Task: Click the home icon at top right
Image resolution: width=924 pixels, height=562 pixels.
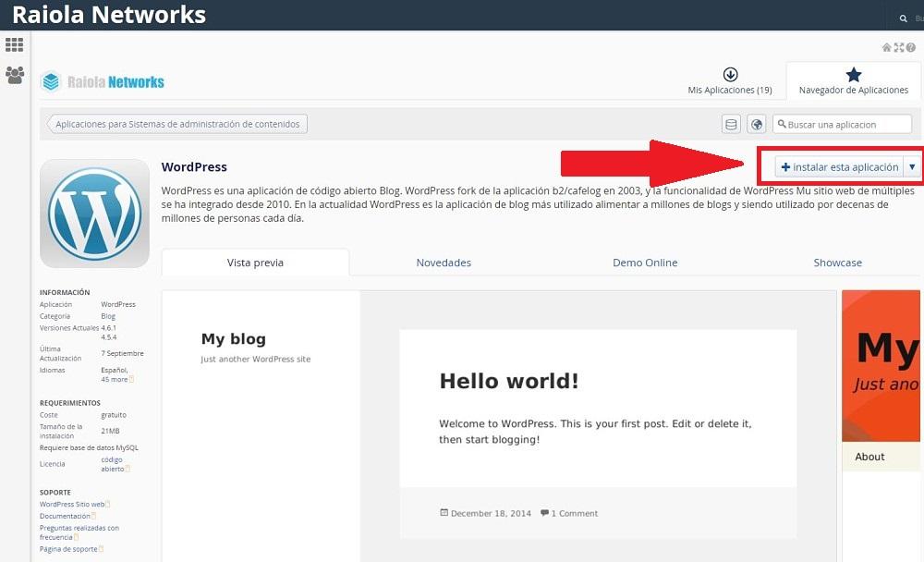Action: [885, 45]
